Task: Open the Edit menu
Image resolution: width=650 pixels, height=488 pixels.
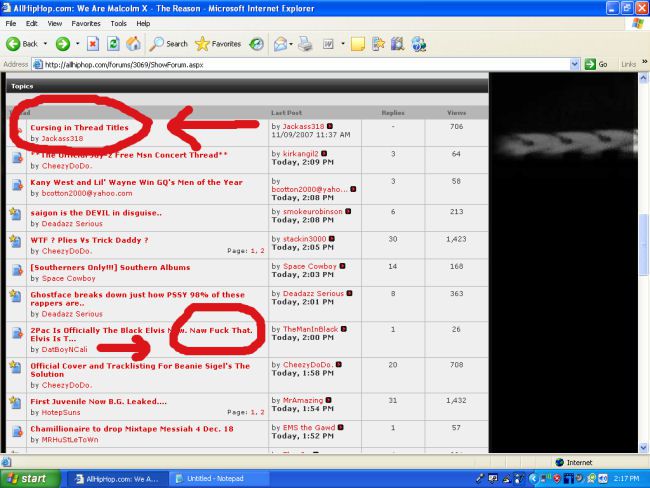Action: (x=32, y=24)
